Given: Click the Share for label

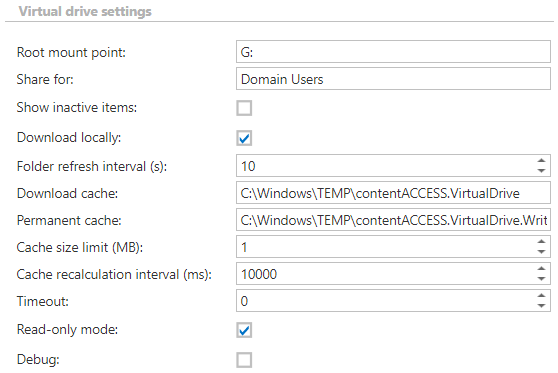Looking at the screenshot, I should point(45,79).
